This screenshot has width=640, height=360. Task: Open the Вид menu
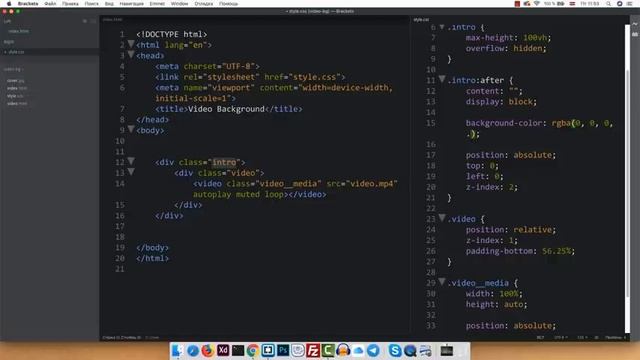coord(109,4)
